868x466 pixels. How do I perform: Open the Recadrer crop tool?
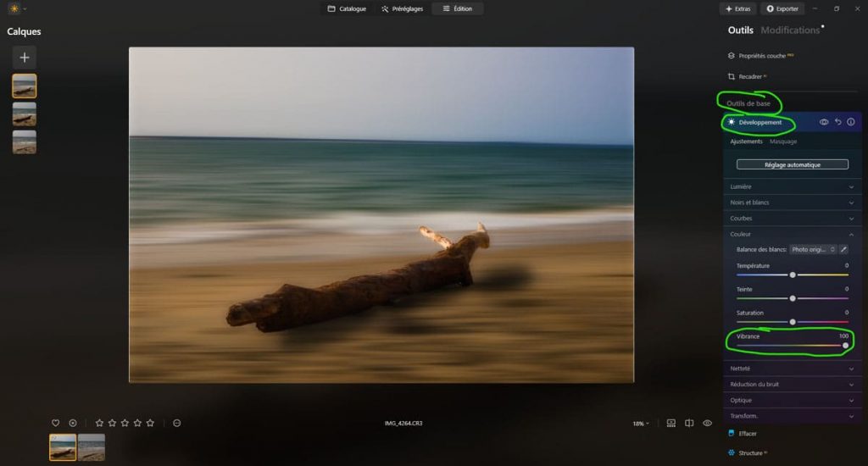click(x=749, y=76)
